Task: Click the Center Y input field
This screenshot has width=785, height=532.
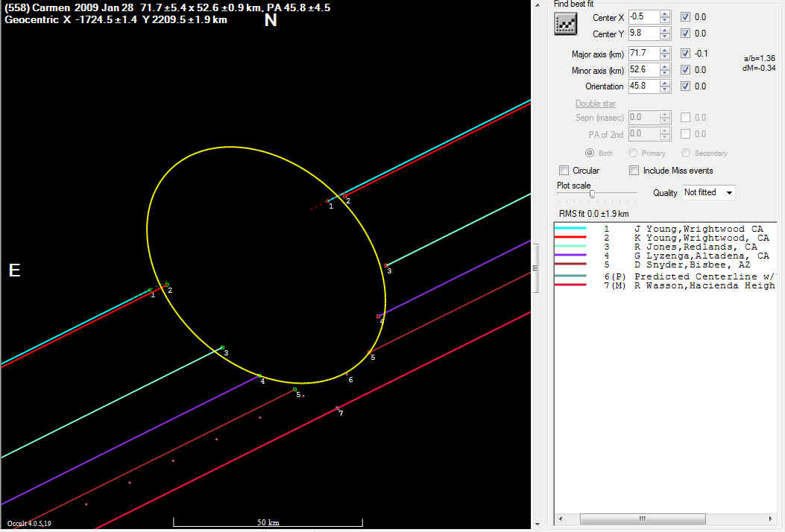Action: pyautogui.click(x=644, y=34)
